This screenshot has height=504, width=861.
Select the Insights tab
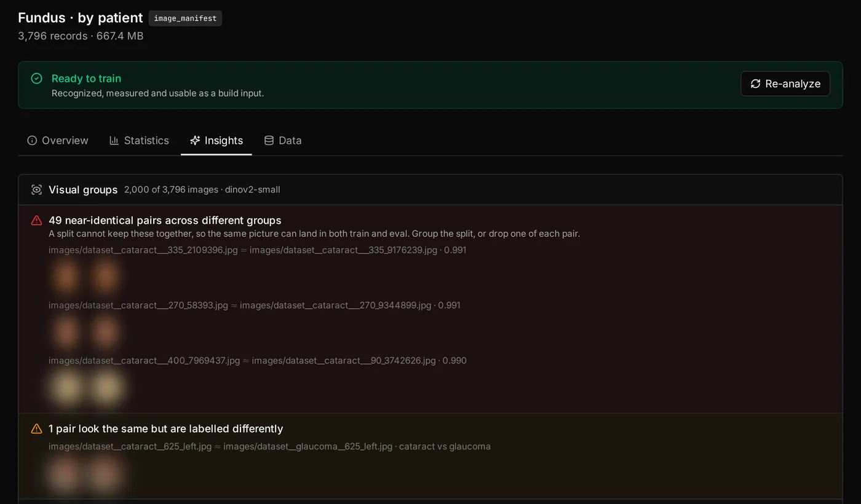click(216, 140)
